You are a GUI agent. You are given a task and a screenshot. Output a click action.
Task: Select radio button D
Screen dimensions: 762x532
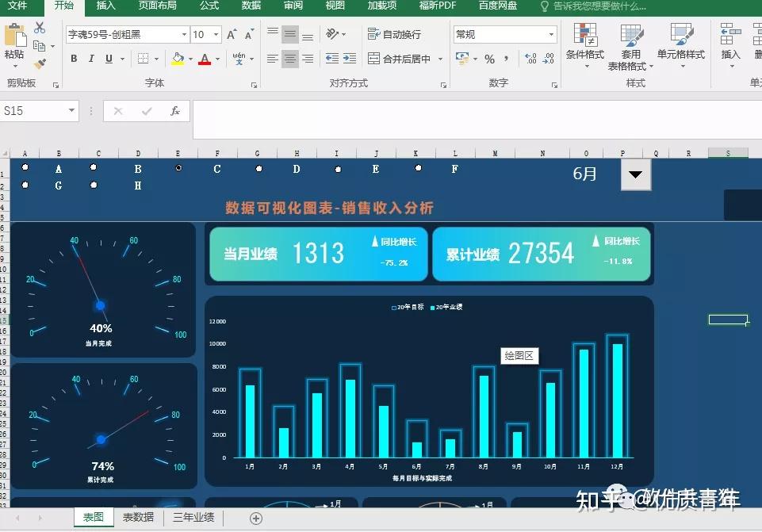(259, 169)
